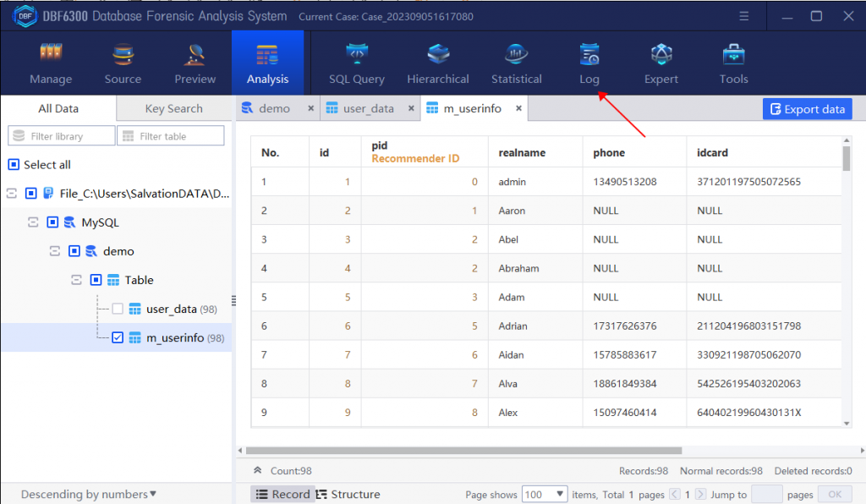Click the Filter table input field

(171, 136)
